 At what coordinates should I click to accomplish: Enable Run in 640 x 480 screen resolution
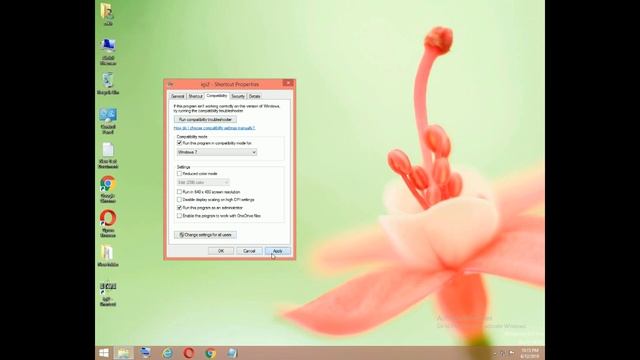pos(179,191)
